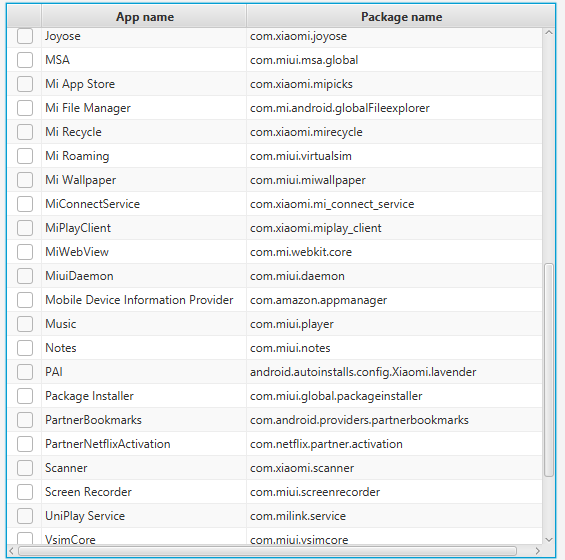Screen dimensions: 565x560
Task: Sort by the App name column header
Action: pos(144,17)
